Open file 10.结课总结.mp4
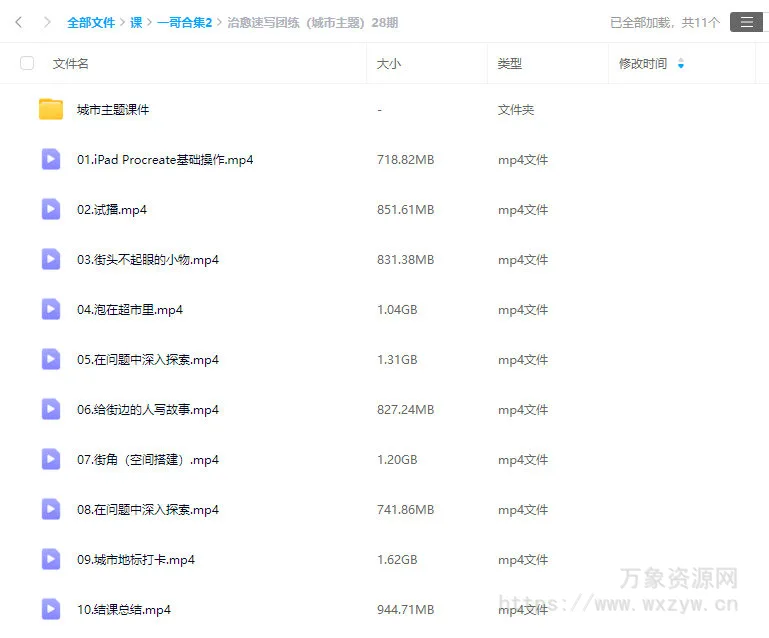 pyautogui.click(x=123, y=609)
